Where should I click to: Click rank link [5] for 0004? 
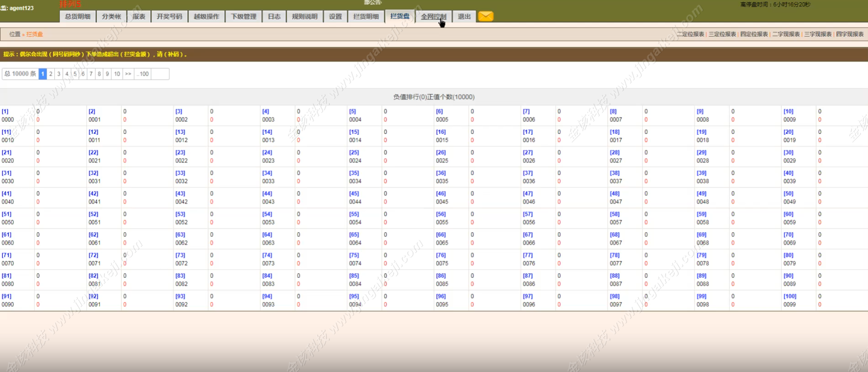tap(353, 111)
